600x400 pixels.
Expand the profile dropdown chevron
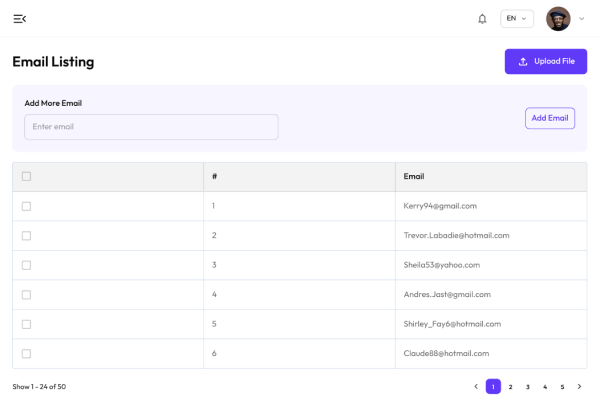point(582,19)
